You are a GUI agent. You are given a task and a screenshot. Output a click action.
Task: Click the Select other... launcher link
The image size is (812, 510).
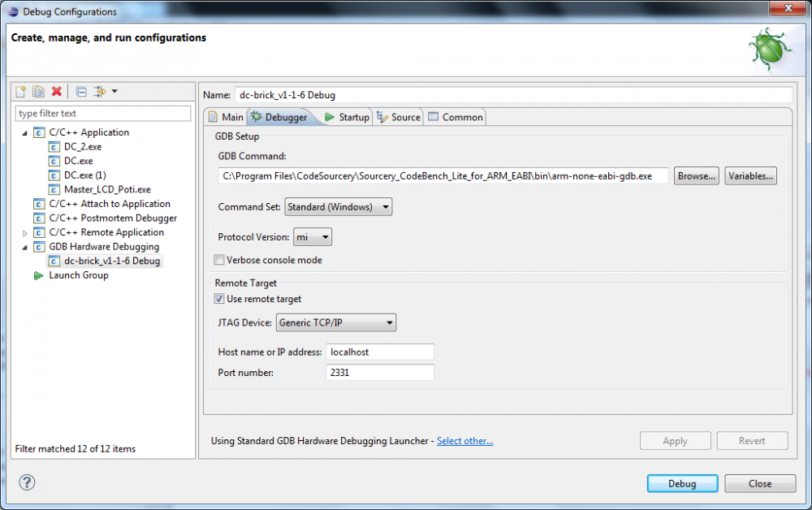(464, 441)
